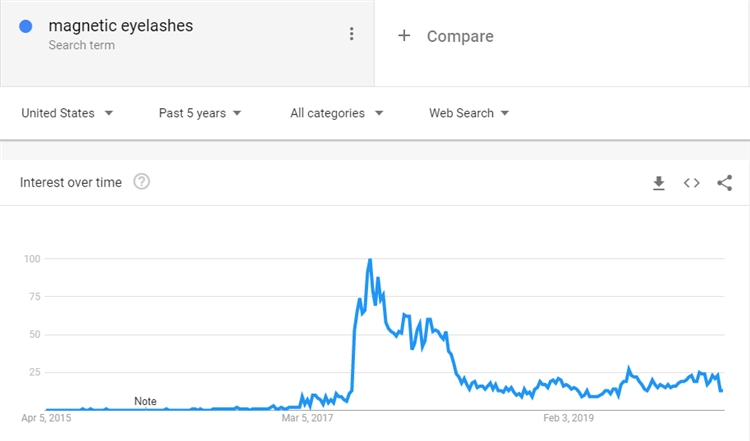The image size is (750, 441).
Task: Click the Interest over time heading
Action: [x=71, y=182]
